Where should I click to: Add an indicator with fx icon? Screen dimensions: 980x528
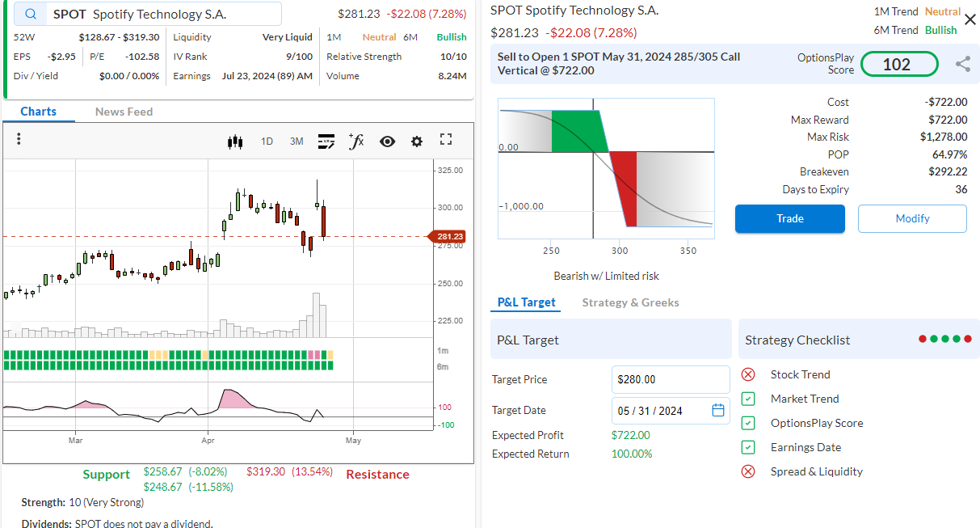[x=356, y=141]
